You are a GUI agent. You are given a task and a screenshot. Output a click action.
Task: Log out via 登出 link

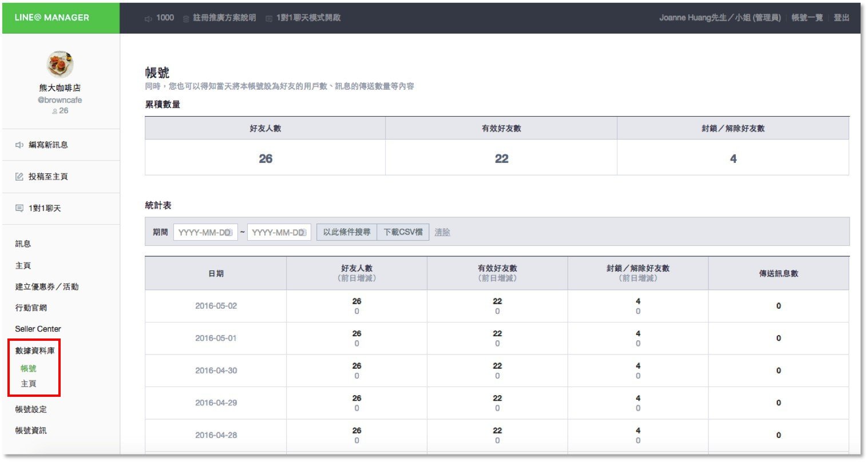841,18
